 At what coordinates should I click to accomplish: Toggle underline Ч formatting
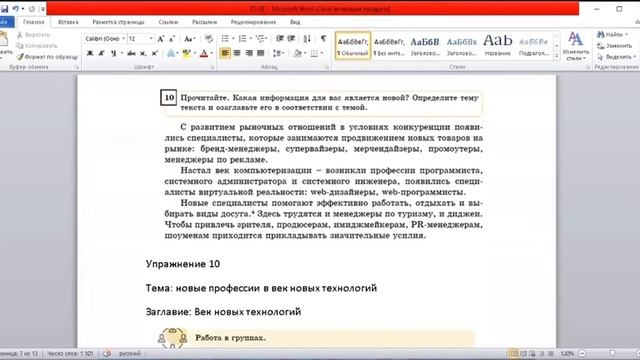pyautogui.click(x=113, y=53)
